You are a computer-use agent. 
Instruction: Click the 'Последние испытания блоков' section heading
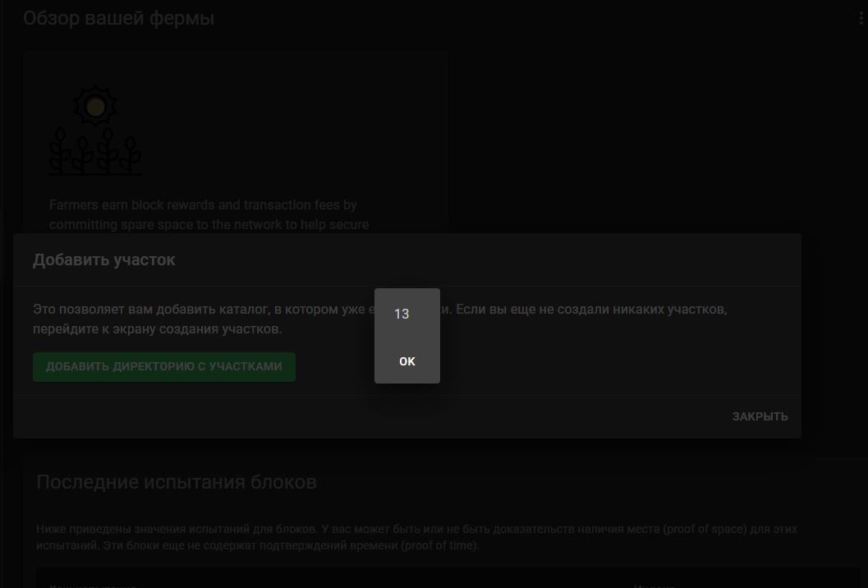tap(177, 482)
